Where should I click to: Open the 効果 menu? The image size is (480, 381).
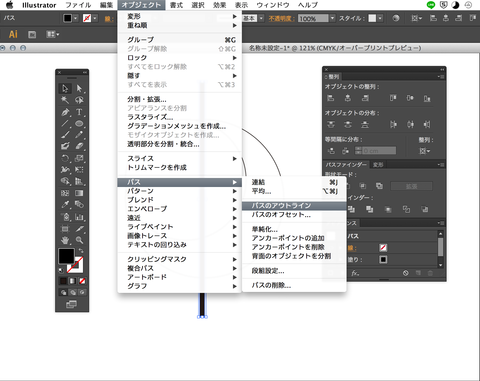point(219,5)
